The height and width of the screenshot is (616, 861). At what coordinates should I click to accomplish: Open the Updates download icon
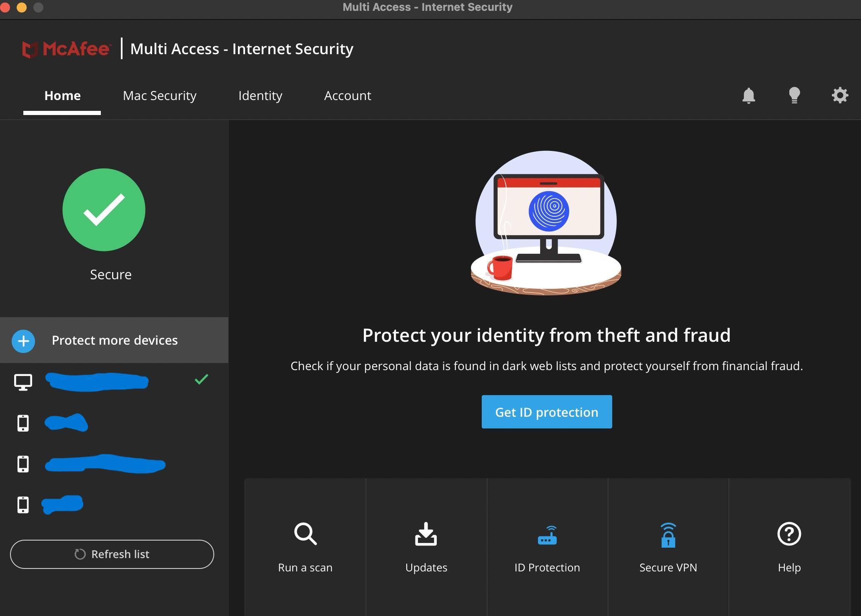pos(426,534)
